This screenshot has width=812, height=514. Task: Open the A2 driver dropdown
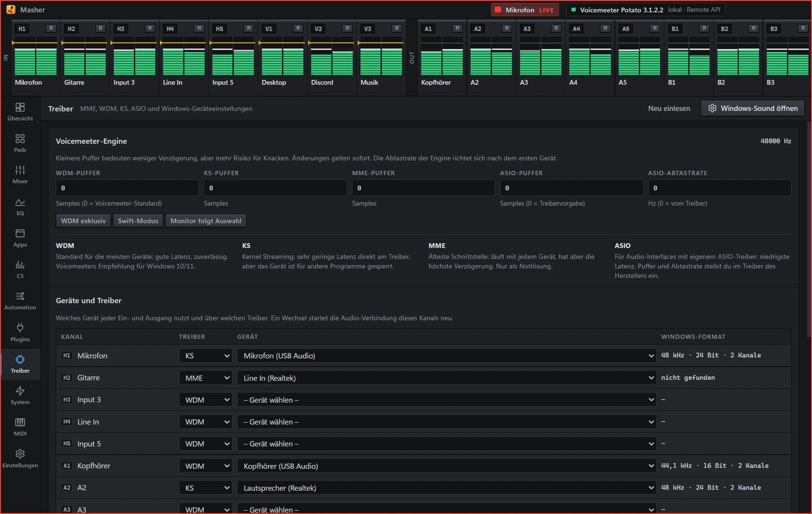(x=206, y=488)
